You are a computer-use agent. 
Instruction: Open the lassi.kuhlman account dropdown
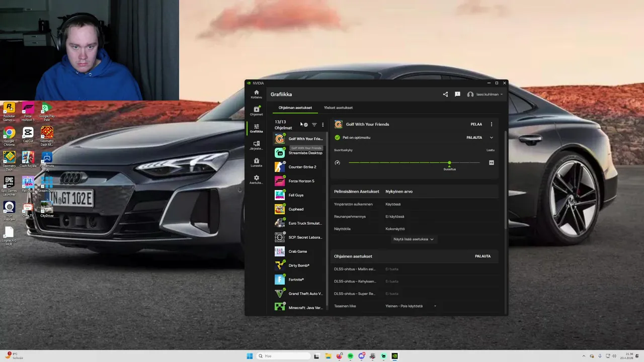pyautogui.click(x=485, y=94)
